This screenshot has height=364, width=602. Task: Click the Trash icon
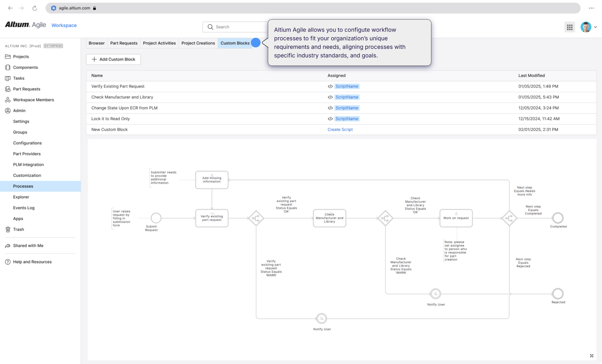[x=8, y=229]
